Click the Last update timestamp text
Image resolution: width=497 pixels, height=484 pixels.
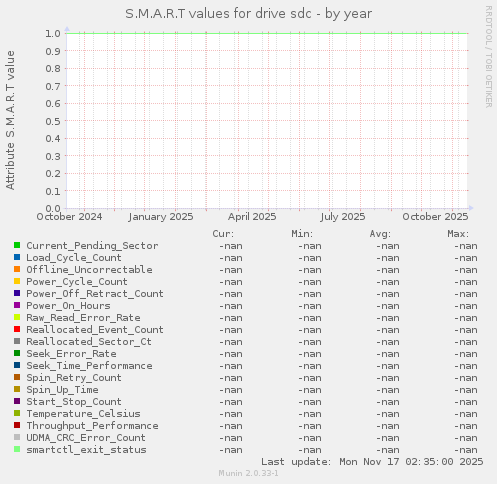pyautogui.click(x=372, y=462)
